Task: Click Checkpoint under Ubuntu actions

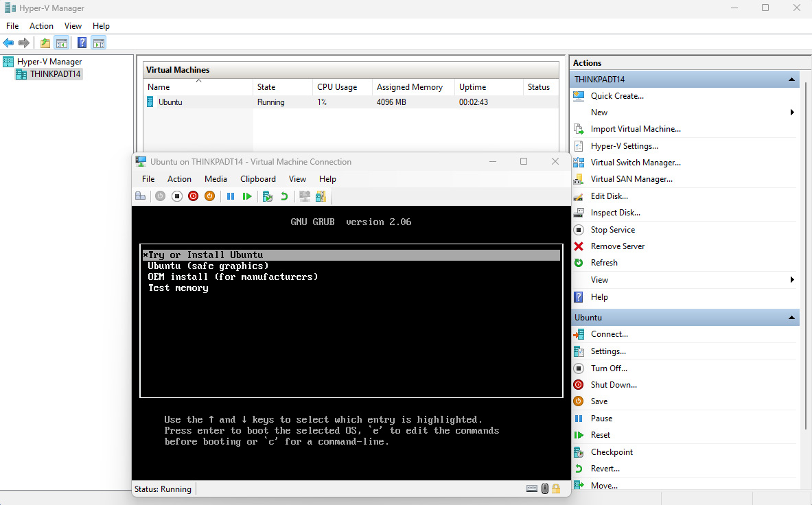Action: click(612, 452)
